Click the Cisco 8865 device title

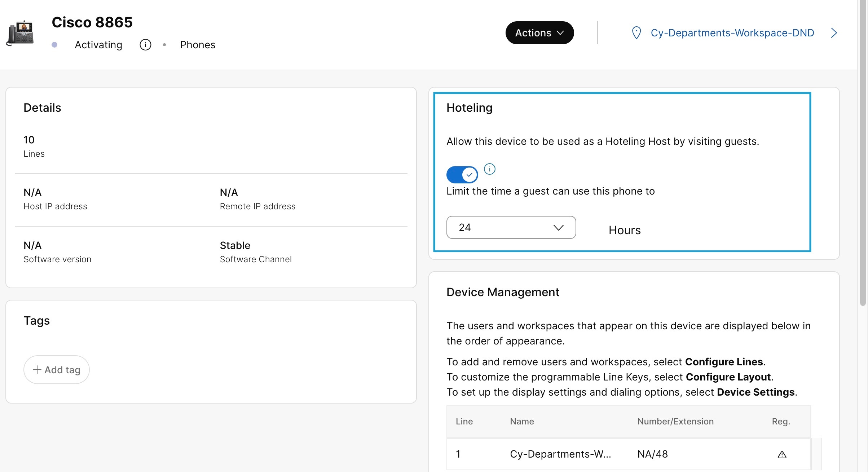point(92,22)
